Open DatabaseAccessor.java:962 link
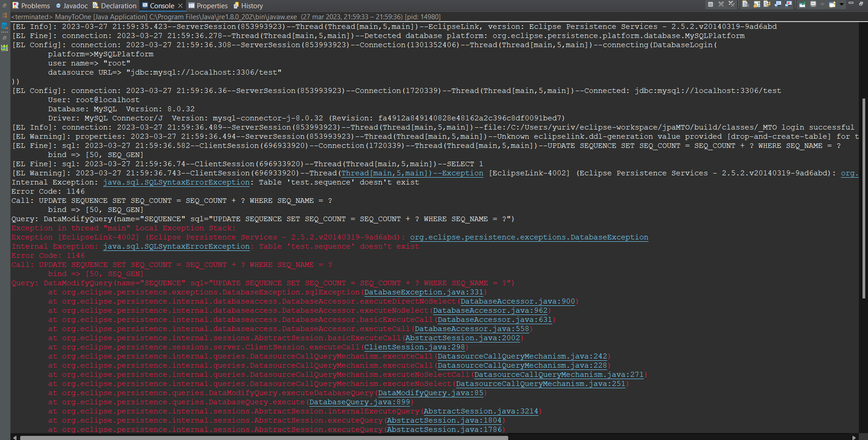This screenshot has width=868, height=440. 490,310
